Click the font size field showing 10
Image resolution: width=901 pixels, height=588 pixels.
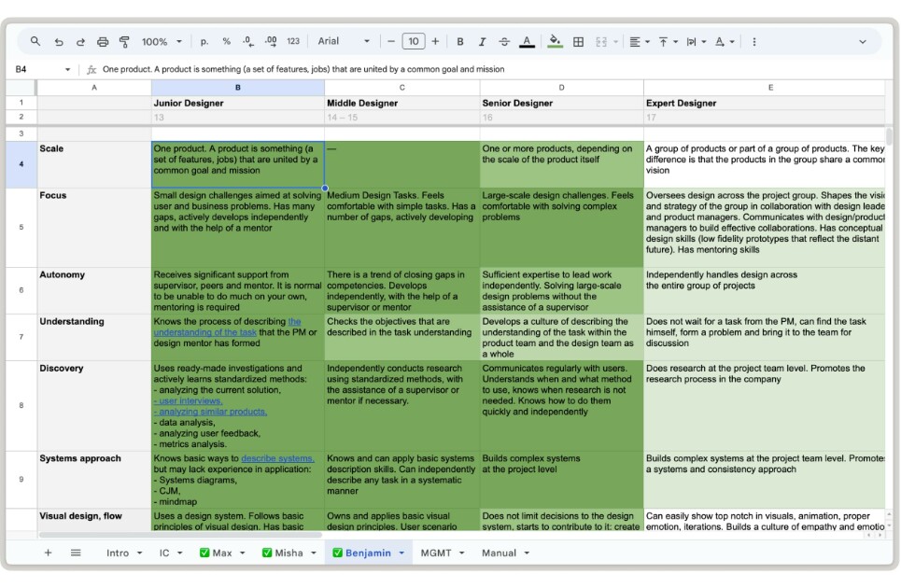tap(413, 41)
